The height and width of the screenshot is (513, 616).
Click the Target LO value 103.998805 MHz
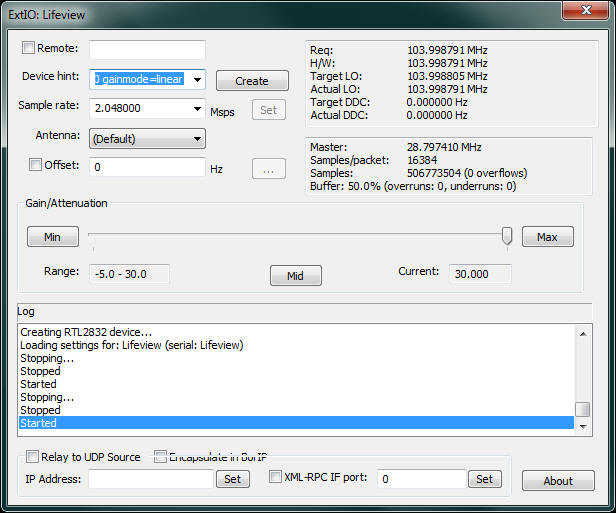447,76
